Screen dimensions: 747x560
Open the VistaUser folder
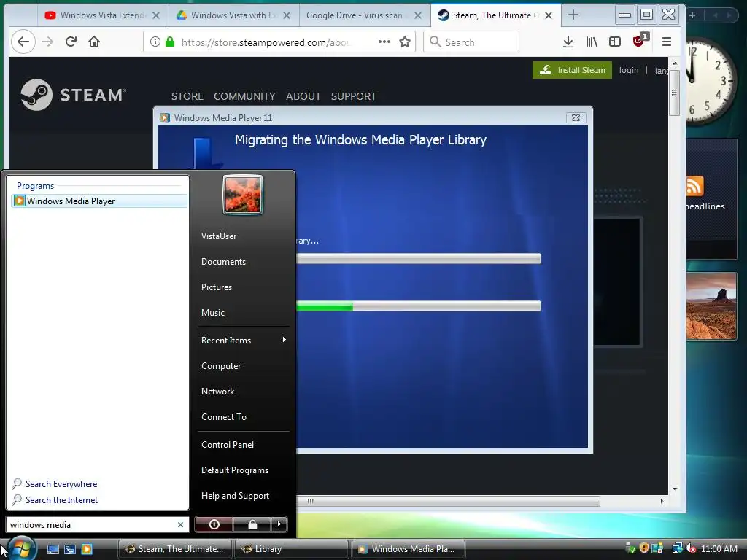(219, 236)
